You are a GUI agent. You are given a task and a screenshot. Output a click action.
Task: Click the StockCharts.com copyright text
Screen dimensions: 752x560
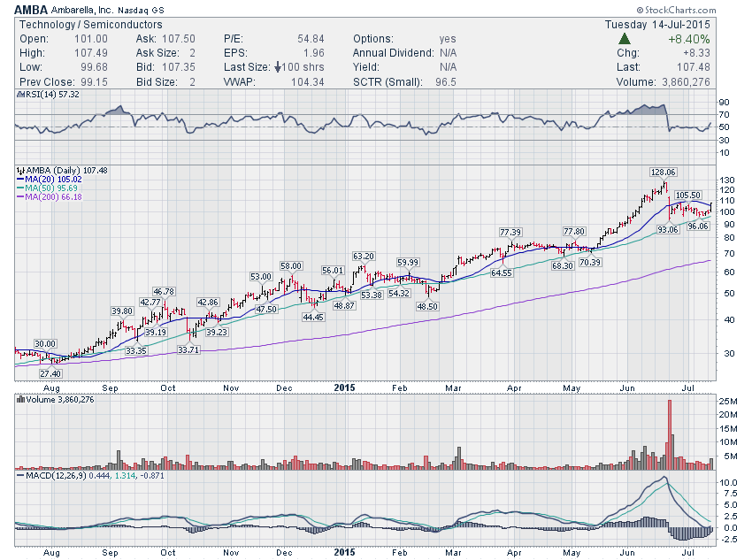(x=676, y=10)
